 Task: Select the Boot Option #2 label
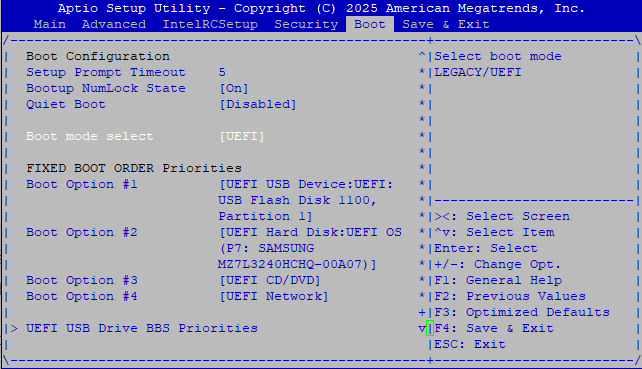[x=82, y=232]
